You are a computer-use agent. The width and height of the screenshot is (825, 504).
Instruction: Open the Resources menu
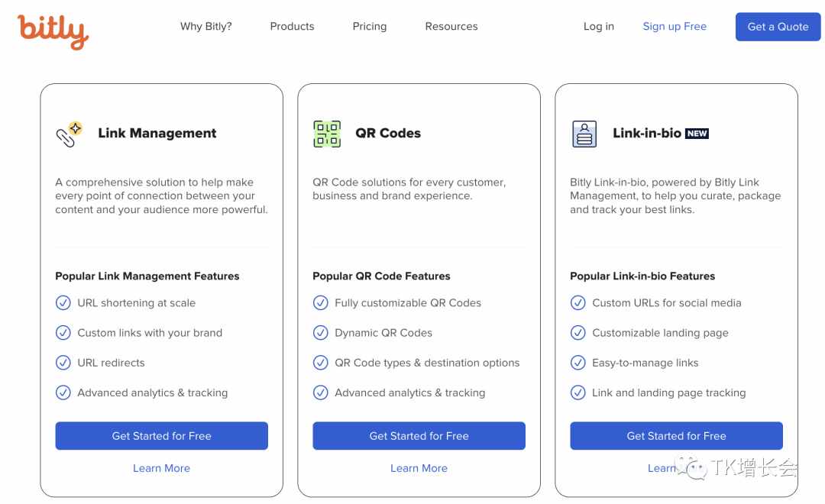(x=451, y=26)
